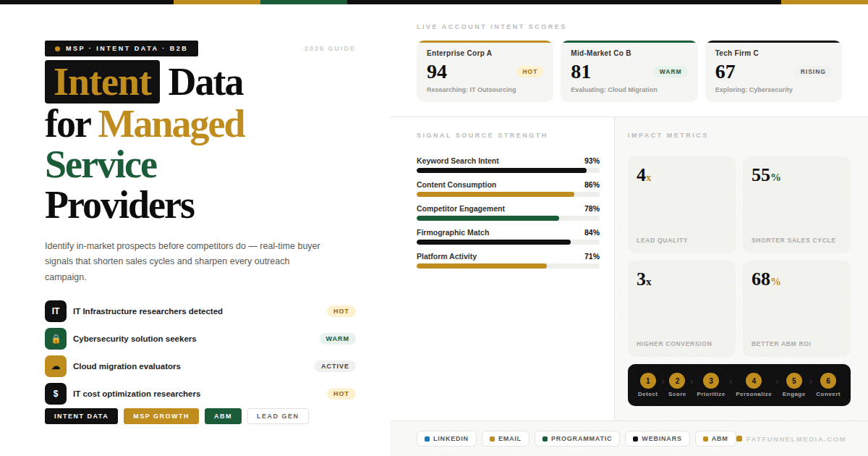Click step 4 Personalize circle
This screenshot has width=868, height=456.
pyautogui.click(x=754, y=381)
